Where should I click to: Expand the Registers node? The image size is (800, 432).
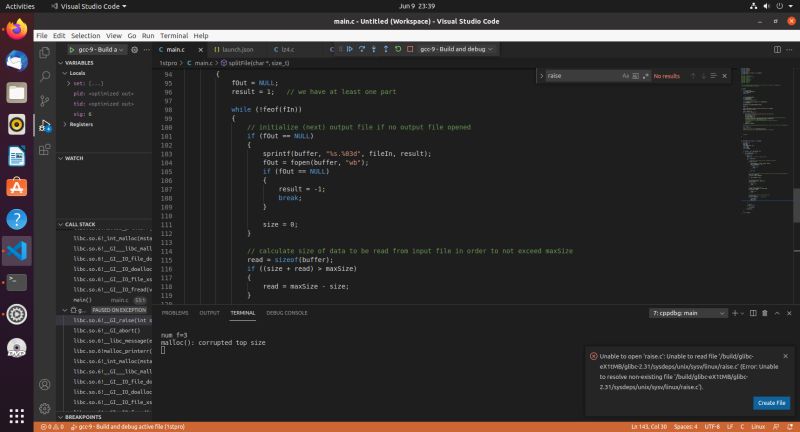tap(65, 124)
